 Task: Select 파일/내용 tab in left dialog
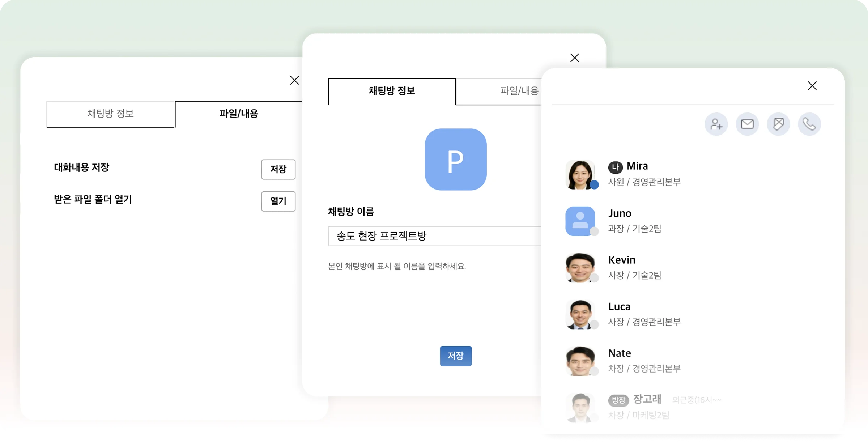coord(239,114)
